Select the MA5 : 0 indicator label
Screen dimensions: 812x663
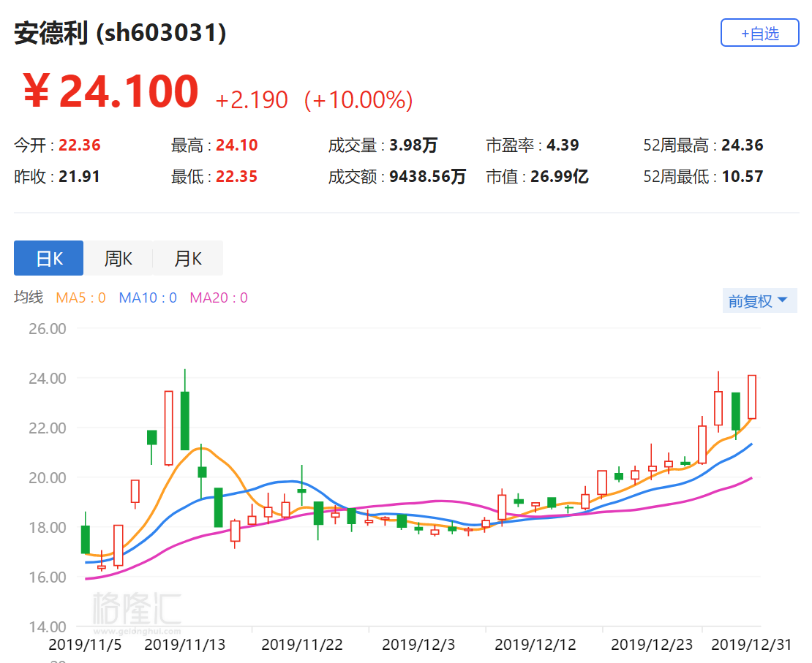coord(80,298)
